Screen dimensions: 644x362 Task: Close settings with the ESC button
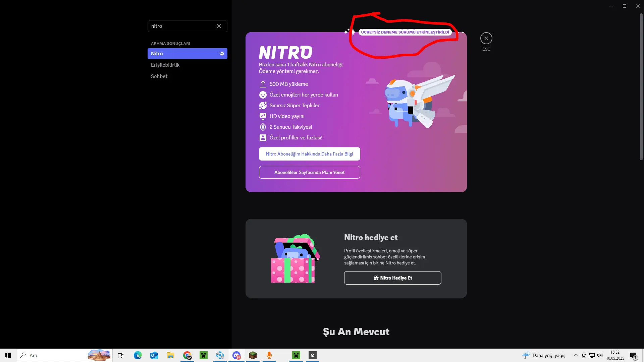click(486, 38)
